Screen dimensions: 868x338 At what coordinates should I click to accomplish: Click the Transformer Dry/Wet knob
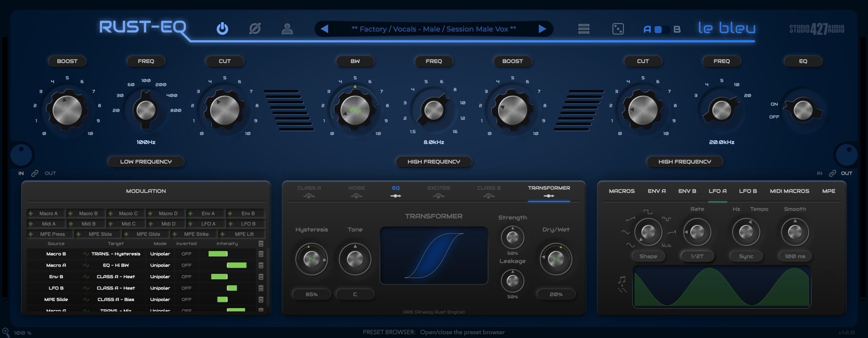556,259
